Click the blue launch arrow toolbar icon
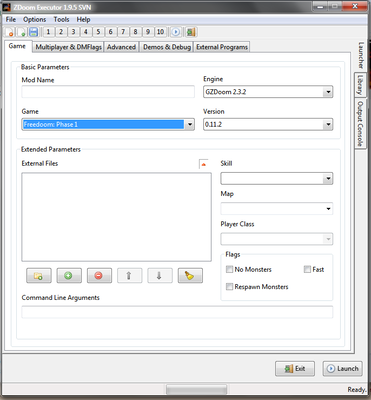Image resolution: width=371 pixels, height=400 pixels. pyautogui.click(x=176, y=32)
